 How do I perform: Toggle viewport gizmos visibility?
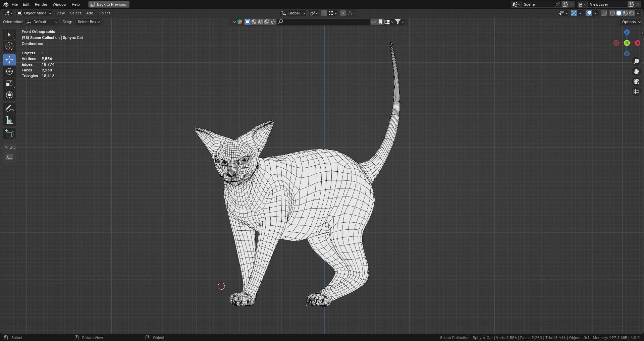click(574, 13)
